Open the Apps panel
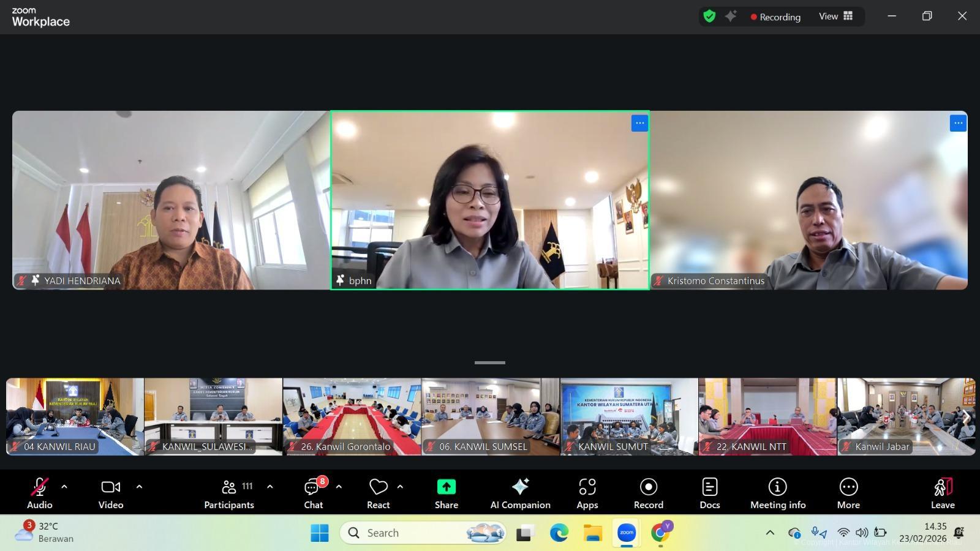This screenshot has width=980, height=551. pyautogui.click(x=587, y=493)
